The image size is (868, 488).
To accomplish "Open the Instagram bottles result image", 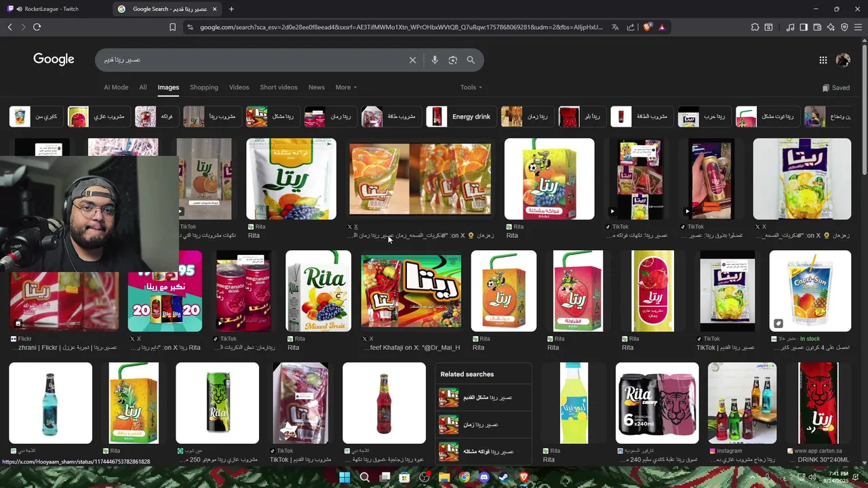I will point(742,403).
